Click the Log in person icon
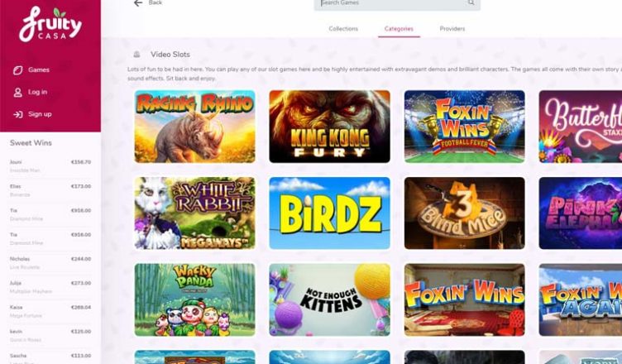The width and height of the screenshot is (622, 364). [18, 93]
